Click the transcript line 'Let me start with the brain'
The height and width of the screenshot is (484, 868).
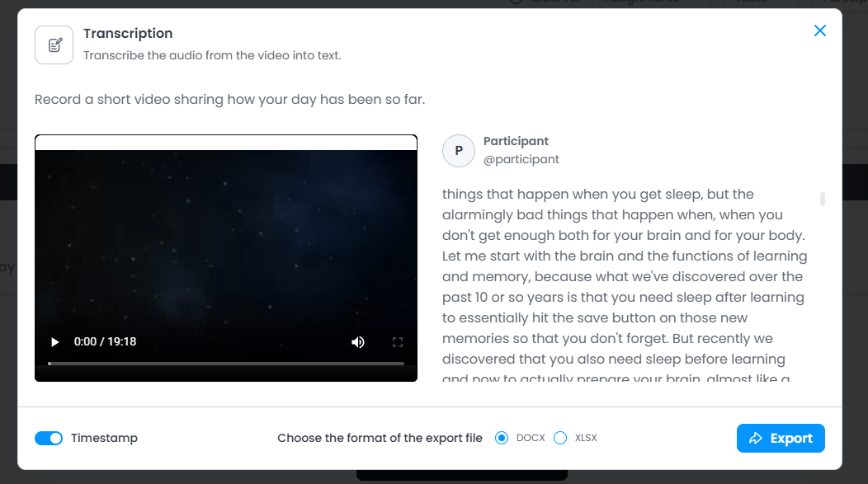coord(625,256)
